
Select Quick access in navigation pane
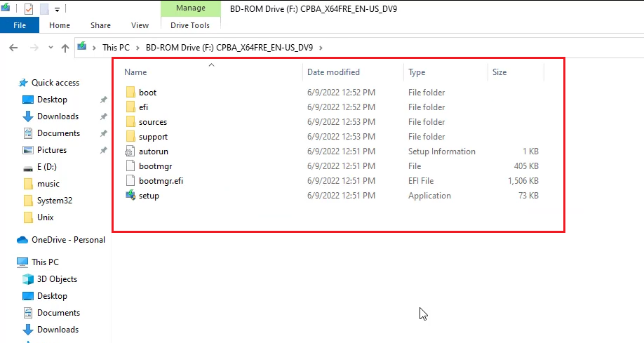coord(55,83)
